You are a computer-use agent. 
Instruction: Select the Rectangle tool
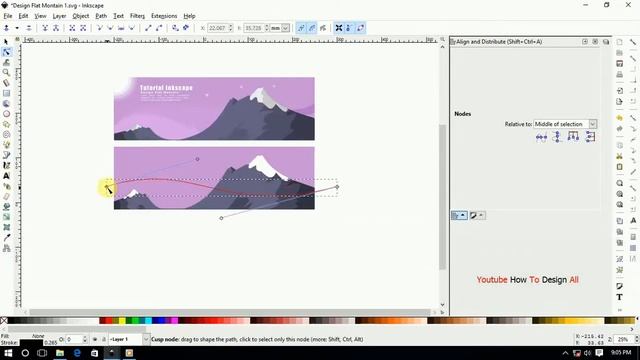pyautogui.click(x=6, y=93)
